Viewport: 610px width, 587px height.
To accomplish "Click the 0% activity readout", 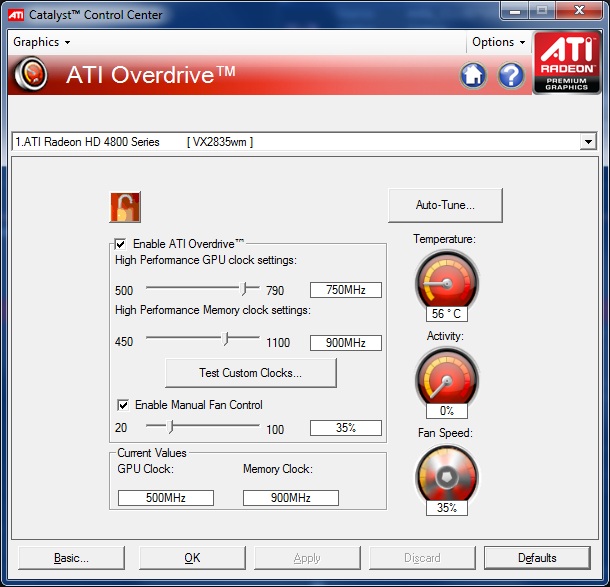I will [447, 411].
